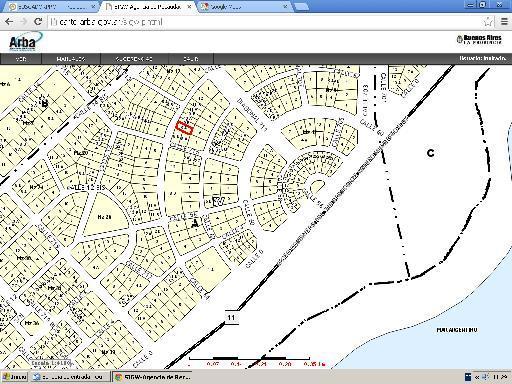Click the SALIR menu item

click(x=191, y=59)
